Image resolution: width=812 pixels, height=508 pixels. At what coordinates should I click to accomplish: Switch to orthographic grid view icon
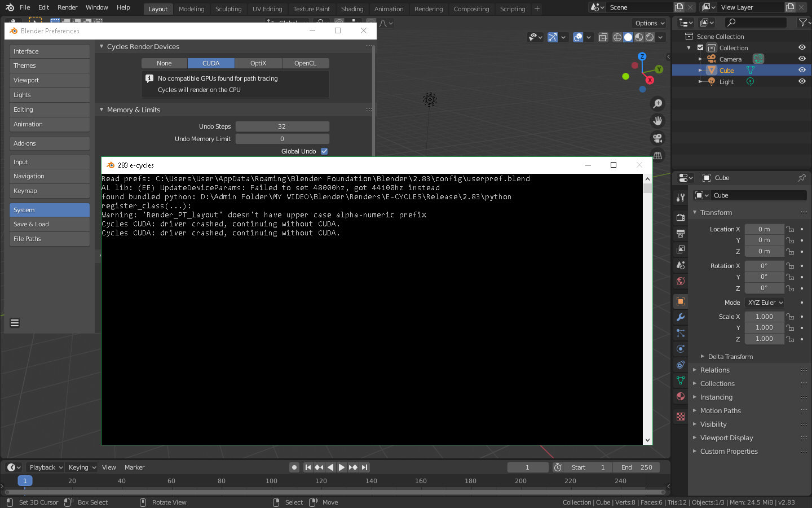pyautogui.click(x=657, y=155)
